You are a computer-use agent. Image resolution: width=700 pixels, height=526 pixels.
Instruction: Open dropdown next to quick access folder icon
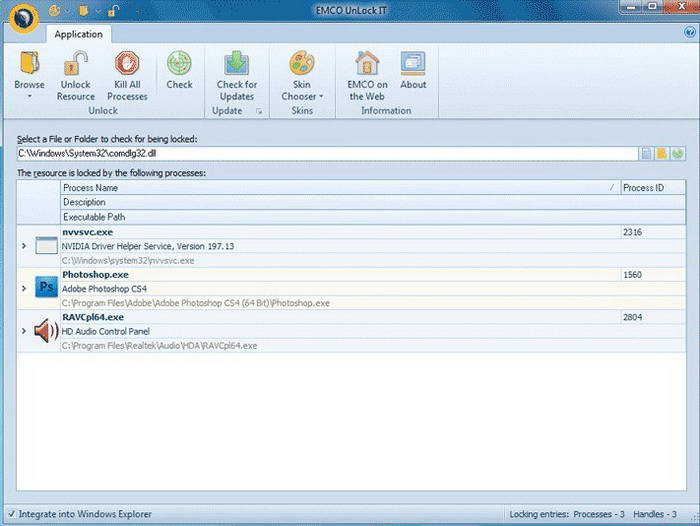point(97,11)
